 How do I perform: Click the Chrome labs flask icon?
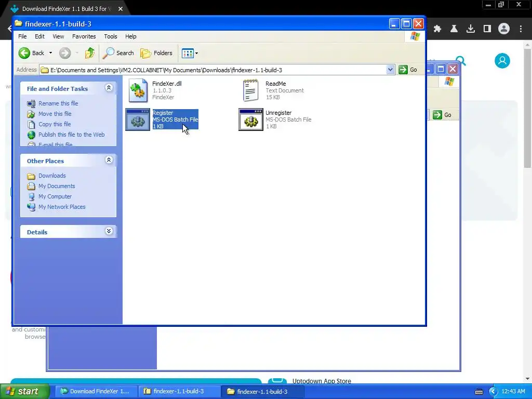click(x=454, y=29)
